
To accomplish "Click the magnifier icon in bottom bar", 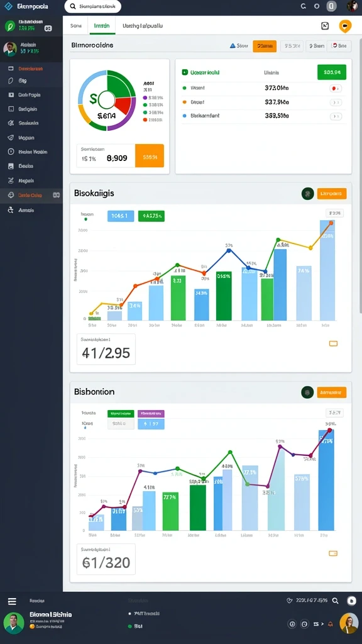I will click(336, 601).
